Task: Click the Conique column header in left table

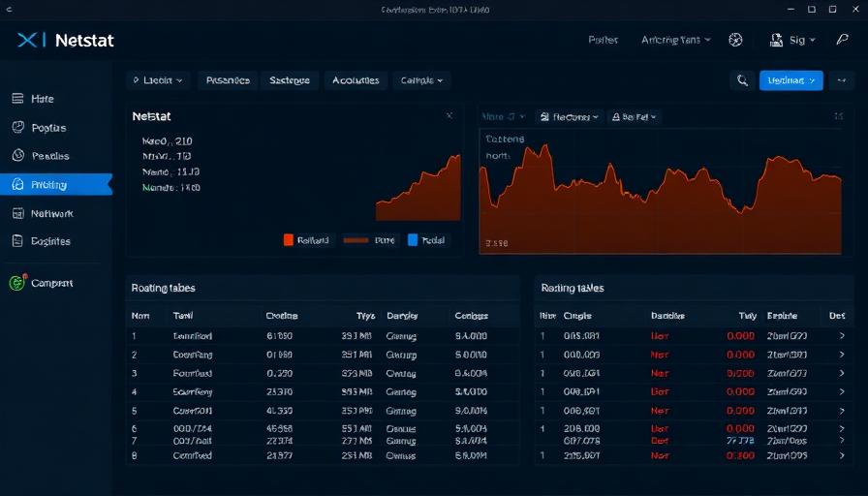Action: click(x=471, y=316)
